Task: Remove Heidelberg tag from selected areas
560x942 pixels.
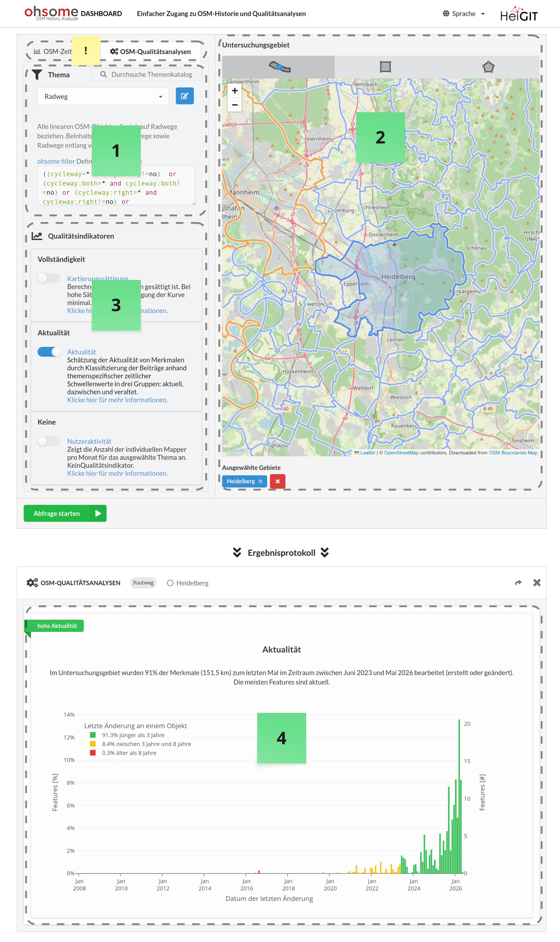Action: 260,481
